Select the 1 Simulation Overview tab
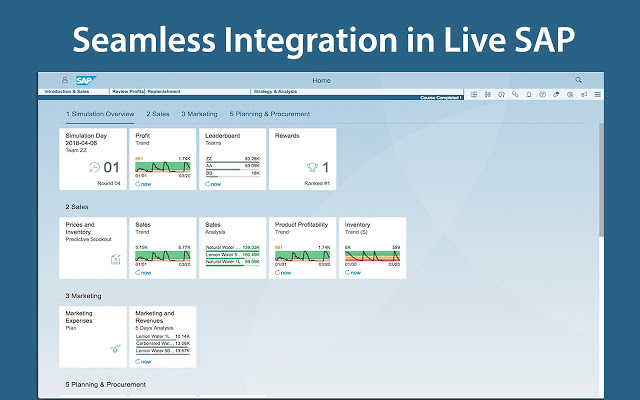Image resolution: width=640 pixels, height=400 pixels. pos(100,114)
